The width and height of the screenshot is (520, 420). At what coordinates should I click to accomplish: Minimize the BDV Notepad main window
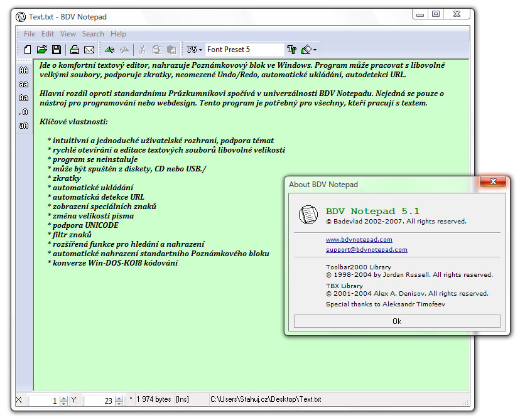tap(420, 14)
